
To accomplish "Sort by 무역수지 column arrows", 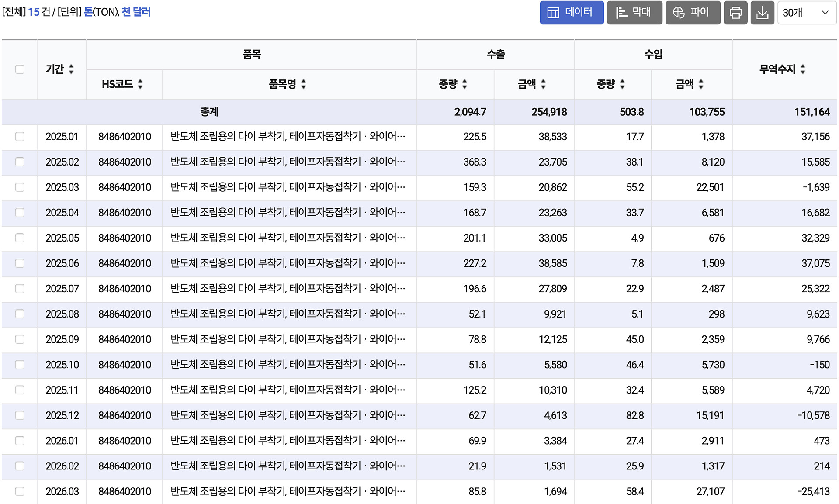I will coord(803,69).
